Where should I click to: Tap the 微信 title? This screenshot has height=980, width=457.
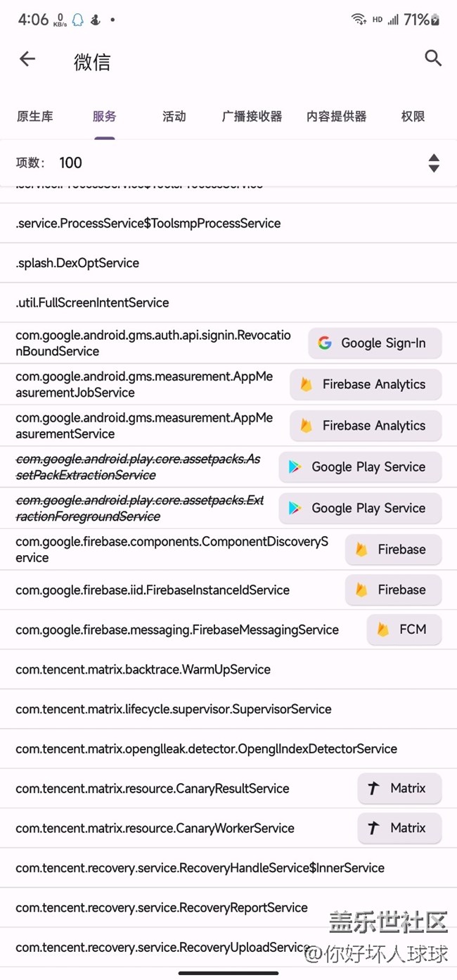point(92,62)
